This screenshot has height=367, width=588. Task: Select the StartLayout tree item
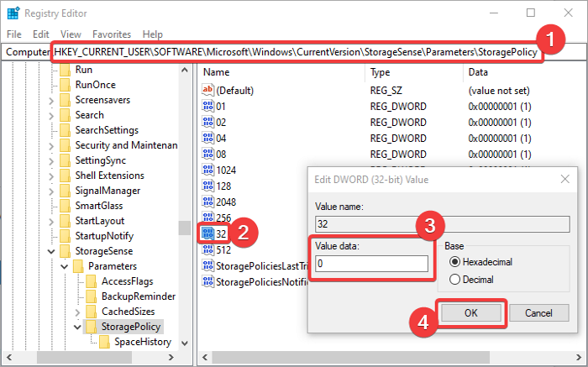(100, 220)
